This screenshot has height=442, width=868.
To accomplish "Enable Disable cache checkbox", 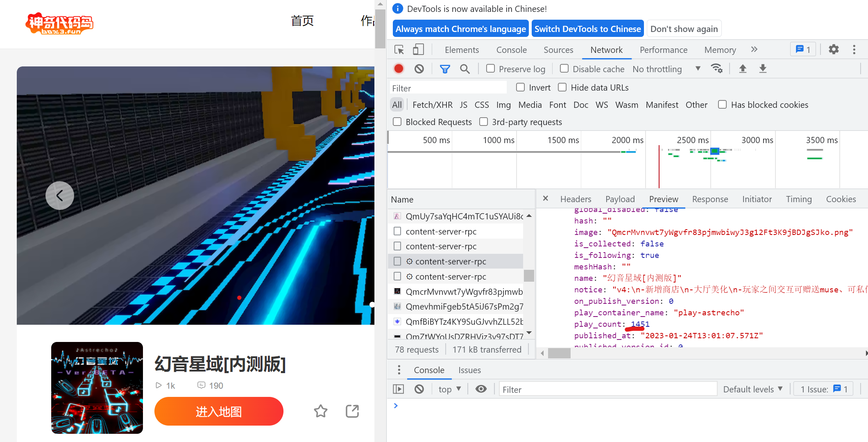I will (564, 68).
